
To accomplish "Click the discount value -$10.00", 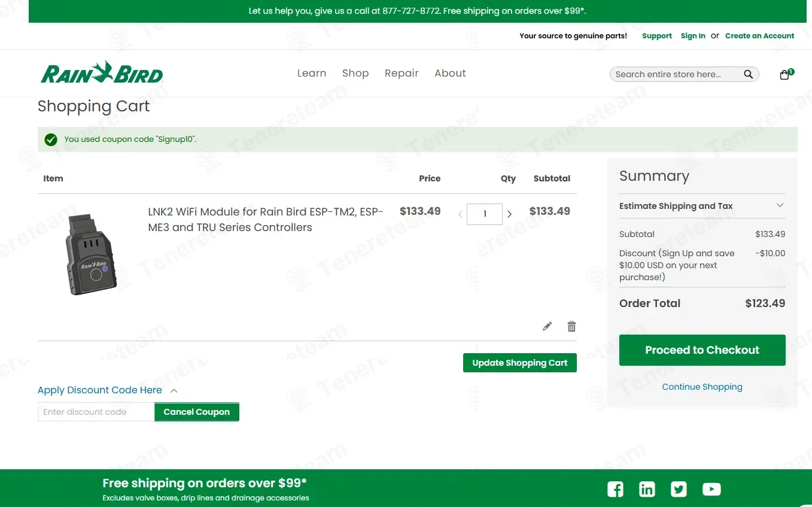I will point(770,253).
